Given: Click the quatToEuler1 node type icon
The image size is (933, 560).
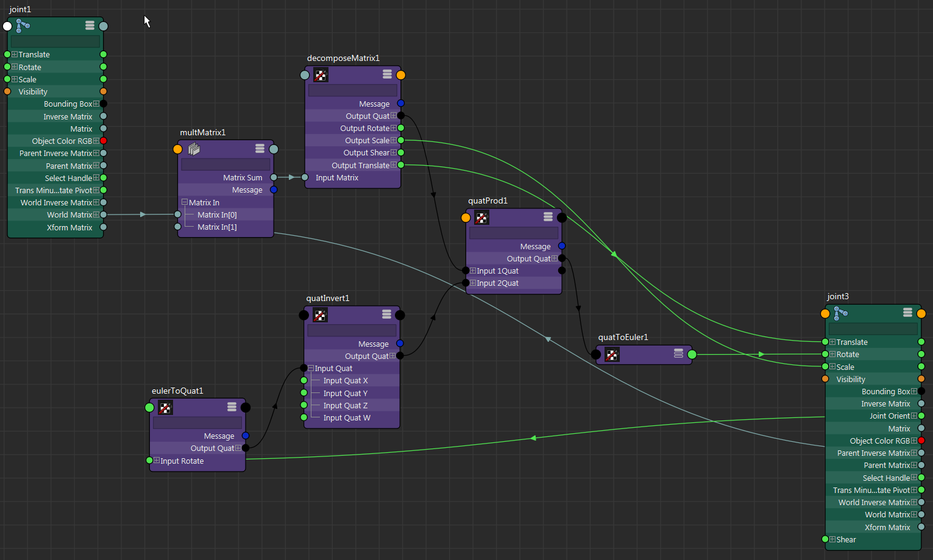Looking at the screenshot, I should coord(611,354).
